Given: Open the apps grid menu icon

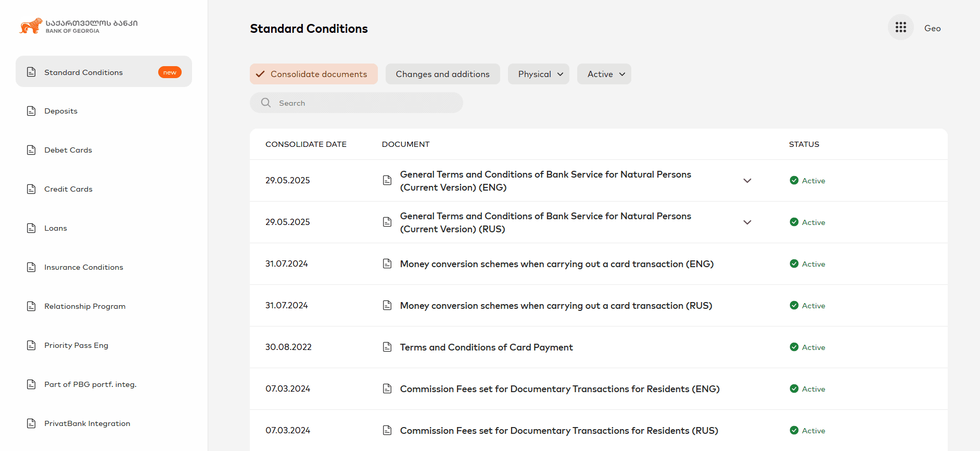Looking at the screenshot, I should [900, 28].
